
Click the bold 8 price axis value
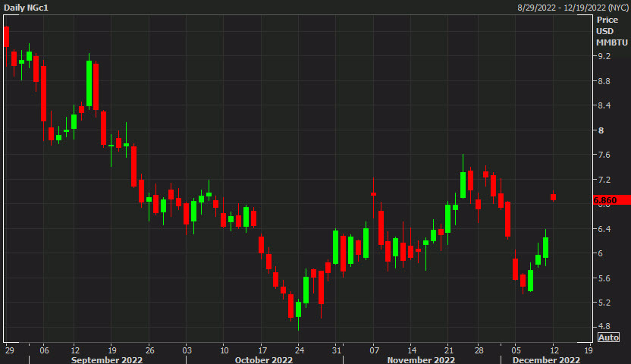click(x=601, y=130)
